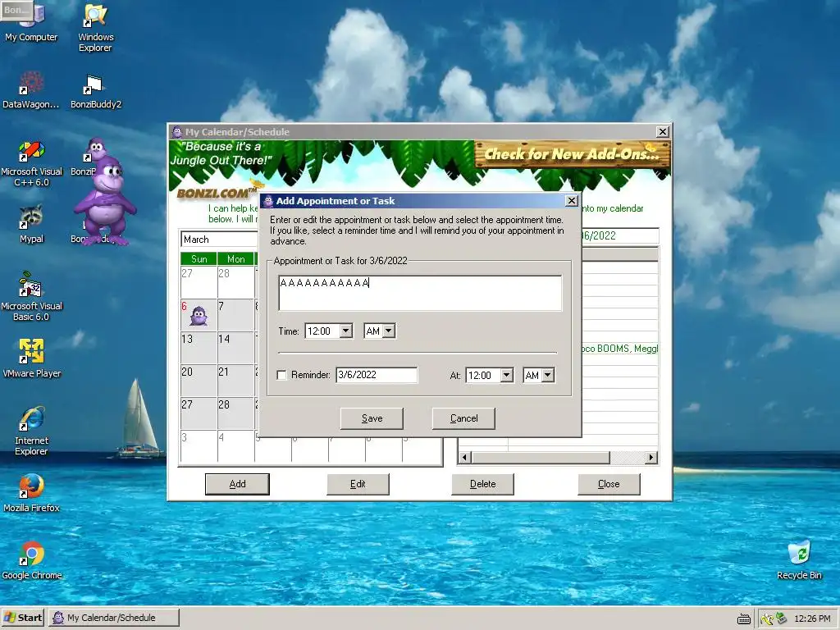Select March 20 in the calendar
Viewport: 840px width, 630px height.
point(199,380)
